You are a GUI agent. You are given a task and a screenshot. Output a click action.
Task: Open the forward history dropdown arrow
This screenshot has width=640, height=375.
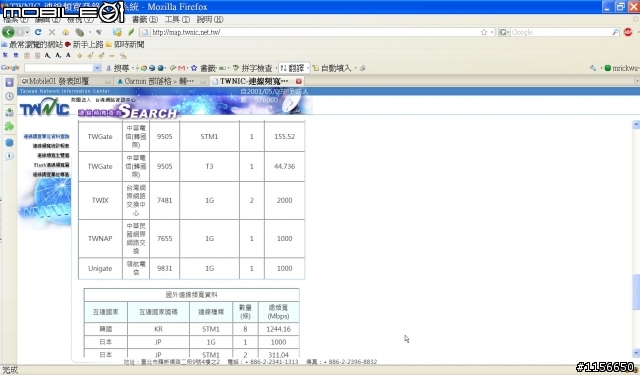pyautogui.click(x=27, y=32)
